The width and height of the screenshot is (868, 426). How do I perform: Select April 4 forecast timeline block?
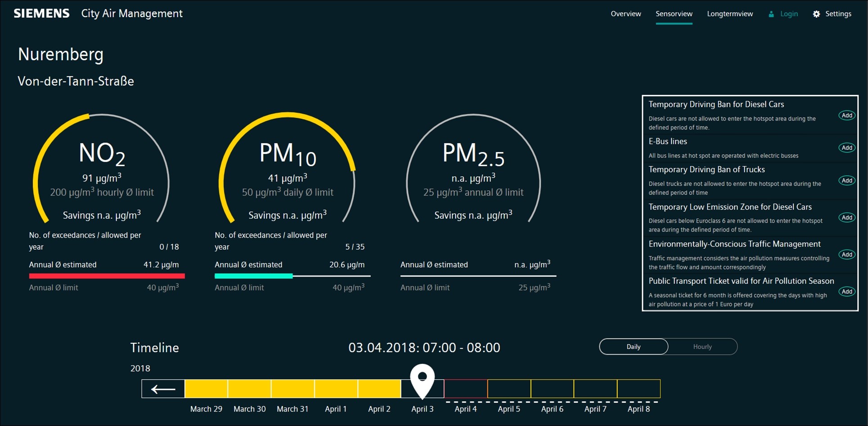[466, 389]
